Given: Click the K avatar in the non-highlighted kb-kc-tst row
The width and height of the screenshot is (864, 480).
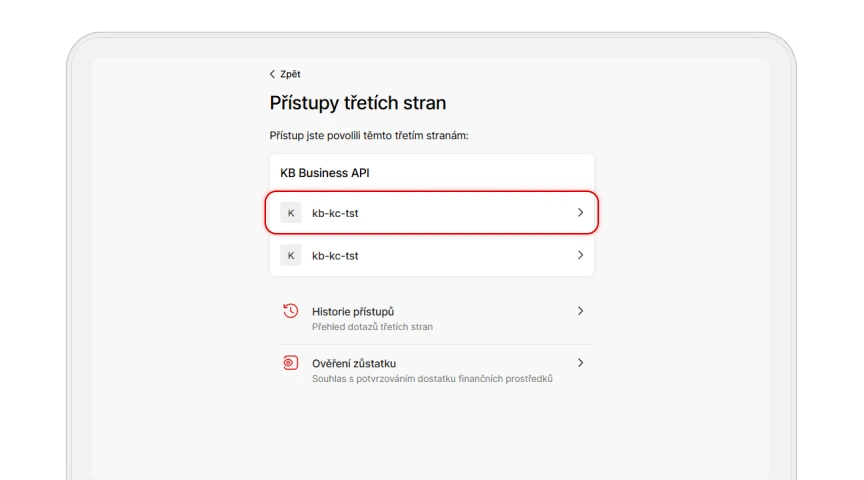Looking at the screenshot, I should 291,256.
